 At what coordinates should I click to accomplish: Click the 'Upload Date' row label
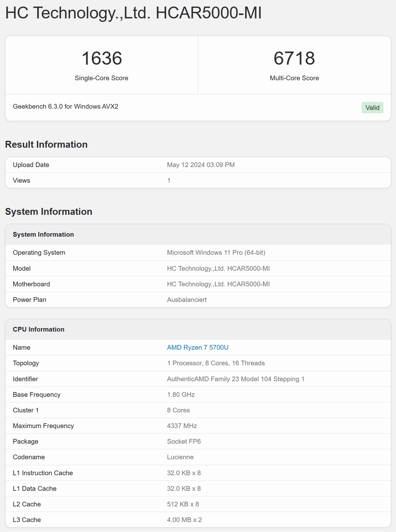pyautogui.click(x=31, y=165)
